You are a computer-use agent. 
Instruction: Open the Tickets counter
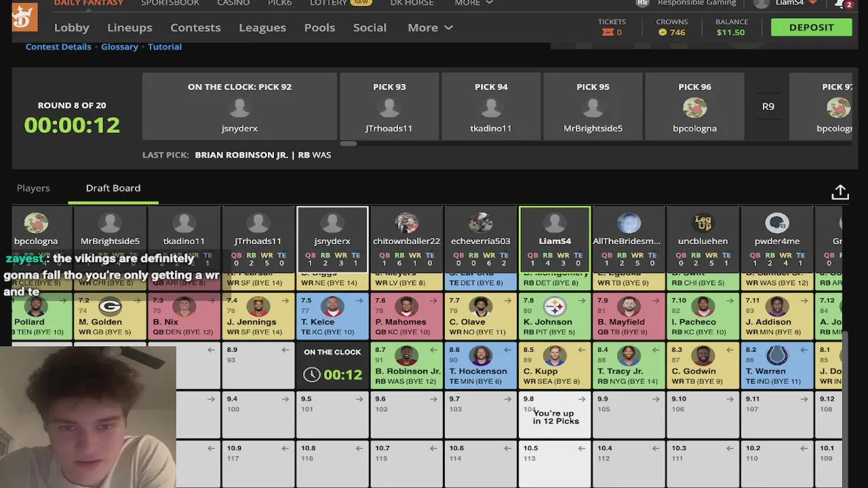click(x=612, y=27)
